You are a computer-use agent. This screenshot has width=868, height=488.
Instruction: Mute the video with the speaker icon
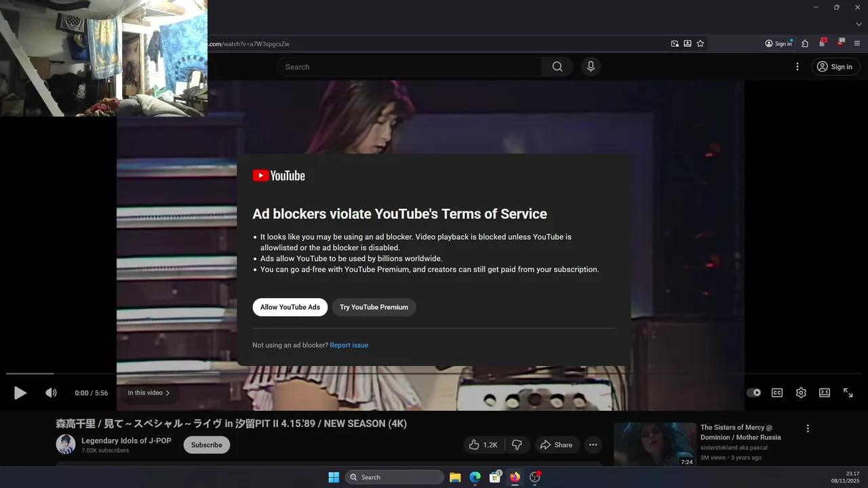point(51,392)
